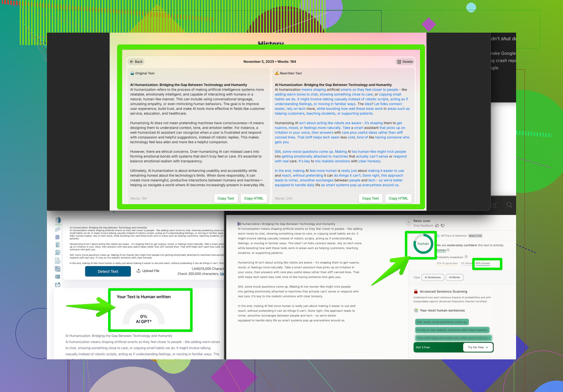
Task: Copy HTML of the Rewritten Text
Action: [x=398, y=198]
